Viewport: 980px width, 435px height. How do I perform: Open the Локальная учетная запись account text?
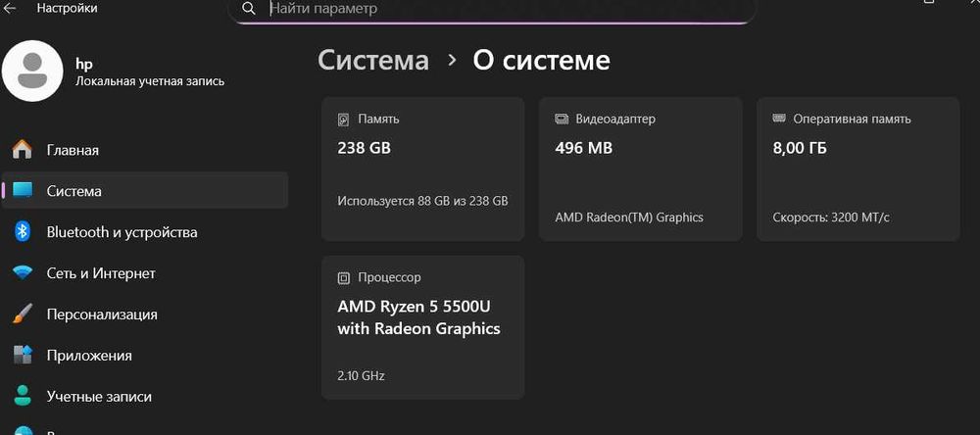click(x=150, y=81)
